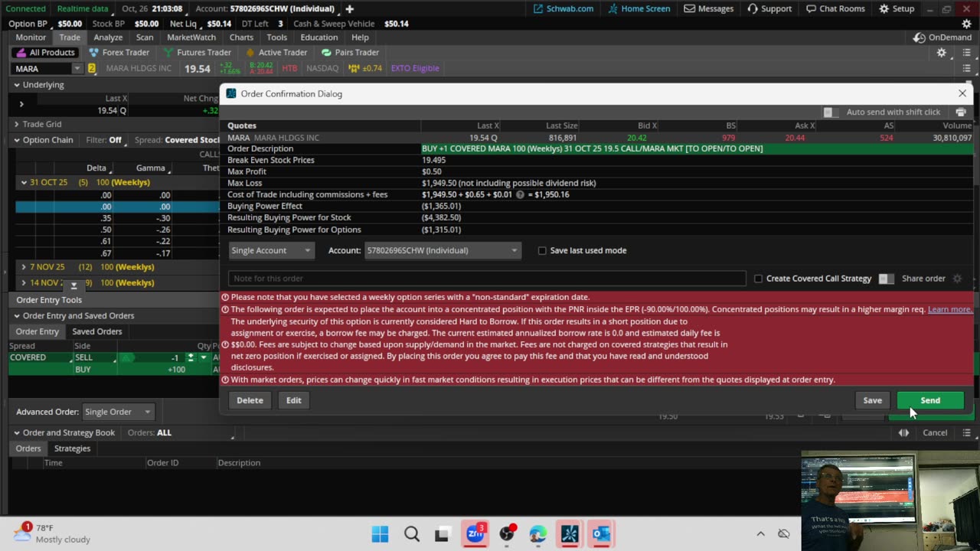
Task: Go to the Home Screen
Action: (x=639, y=8)
